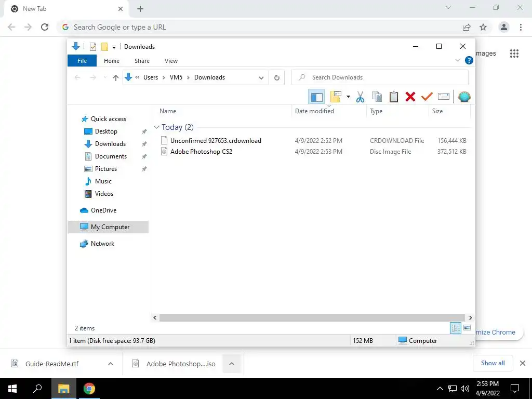532x399 pixels.
Task: Sort files by Size column
Action: coord(437,111)
